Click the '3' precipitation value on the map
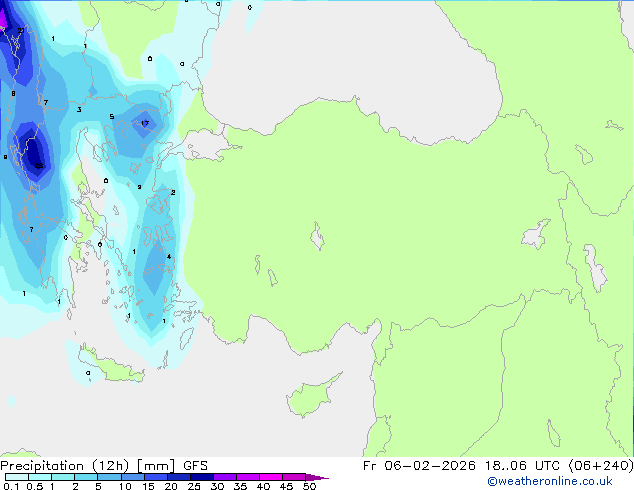Image resolution: width=634 pixels, height=490 pixels. point(79,110)
